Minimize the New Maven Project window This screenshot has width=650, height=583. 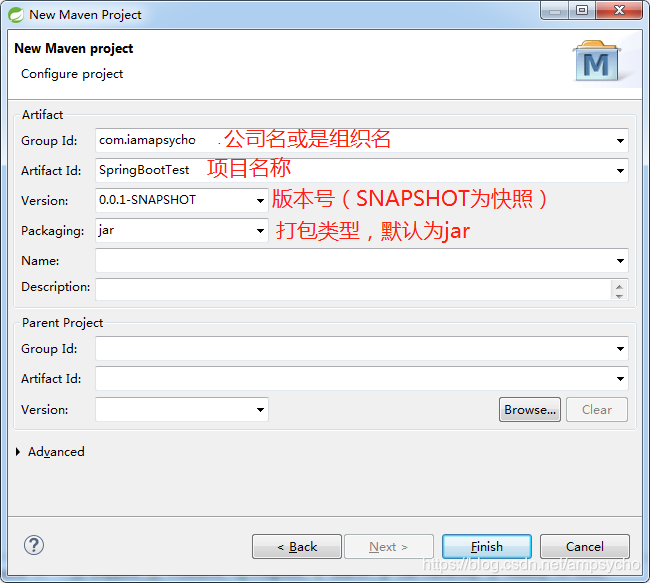click(x=555, y=11)
